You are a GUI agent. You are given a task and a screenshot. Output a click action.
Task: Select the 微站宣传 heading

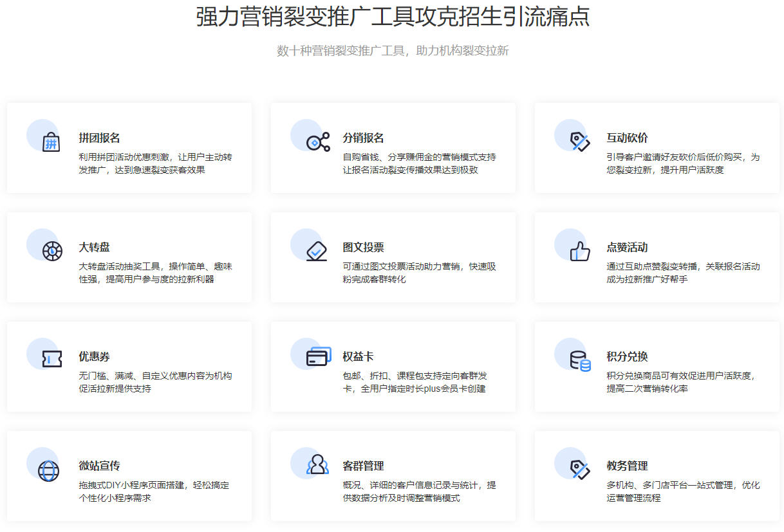click(x=99, y=466)
